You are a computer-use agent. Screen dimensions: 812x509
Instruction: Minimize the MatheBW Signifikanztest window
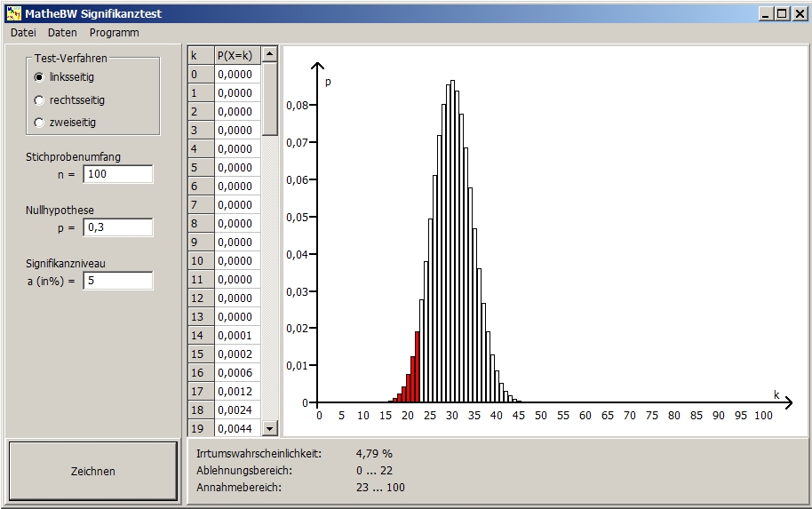[767, 14]
